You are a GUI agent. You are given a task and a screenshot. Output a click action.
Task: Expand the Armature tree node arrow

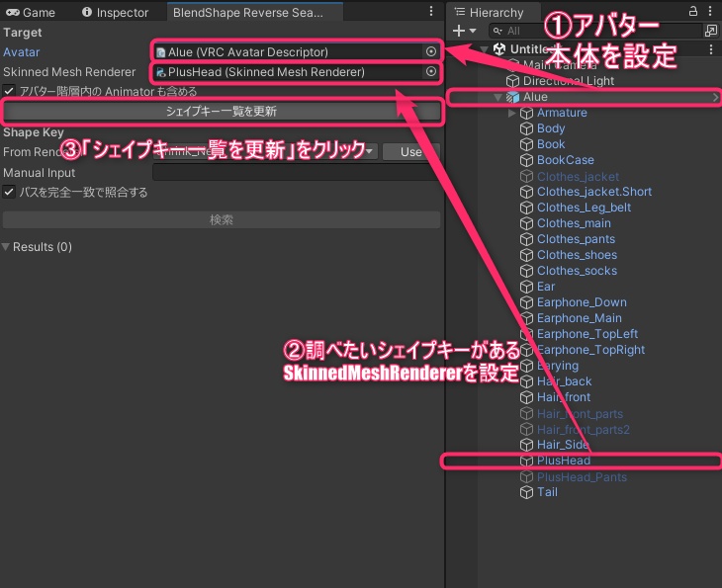511,113
